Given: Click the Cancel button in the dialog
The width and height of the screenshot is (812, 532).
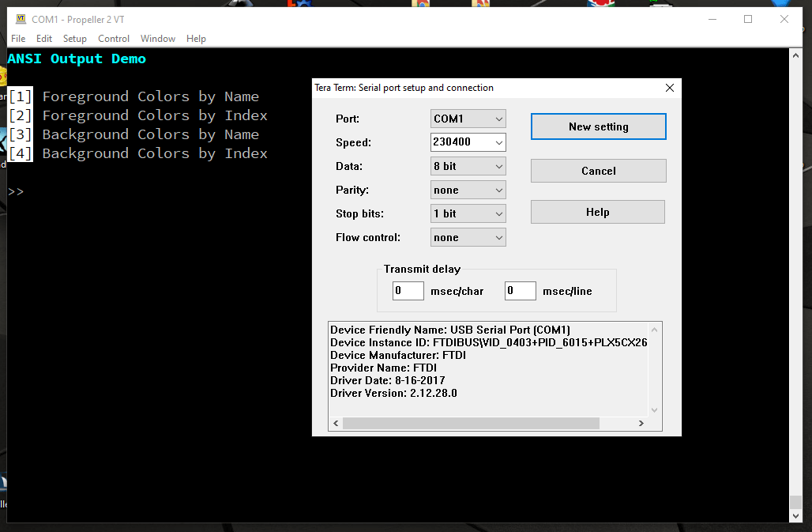Looking at the screenshot, I should (598, 171).
